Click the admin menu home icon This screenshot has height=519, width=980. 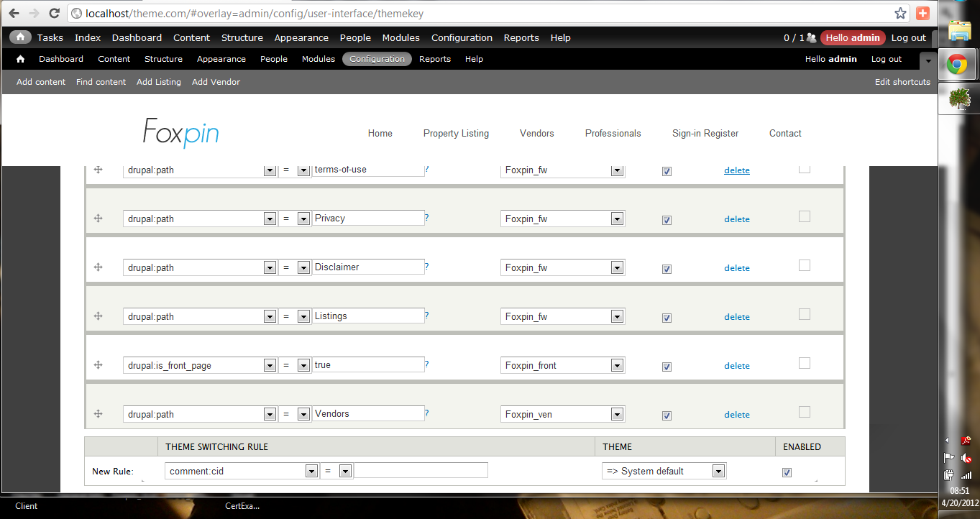click(20, 37)
